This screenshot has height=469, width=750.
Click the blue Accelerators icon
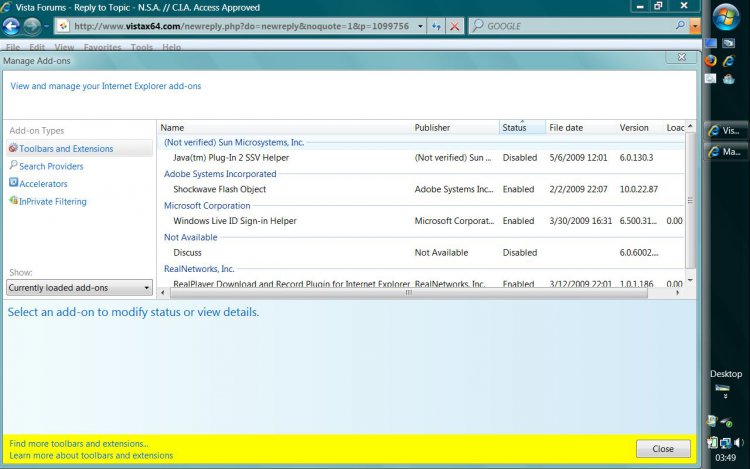[x=13, y=183]
